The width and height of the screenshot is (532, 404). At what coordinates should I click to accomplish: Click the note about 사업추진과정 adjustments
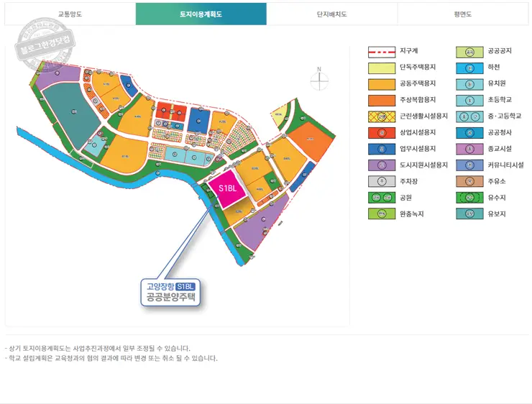(98, 349)
